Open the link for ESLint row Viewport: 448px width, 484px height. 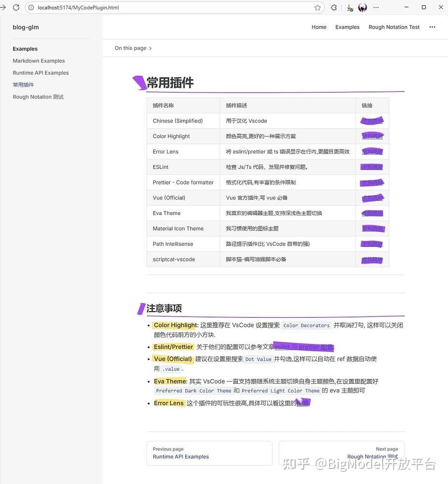coord(372,167)
